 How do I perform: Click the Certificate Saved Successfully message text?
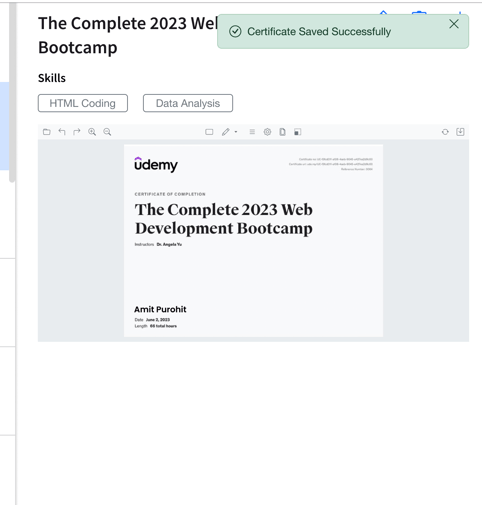pos(319,32)
